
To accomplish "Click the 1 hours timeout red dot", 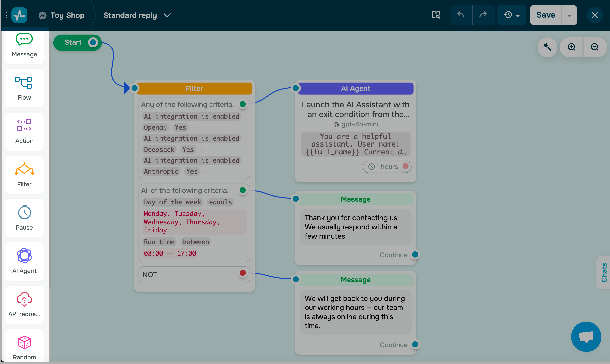I will pyautogui.click(x=405, y=166).
